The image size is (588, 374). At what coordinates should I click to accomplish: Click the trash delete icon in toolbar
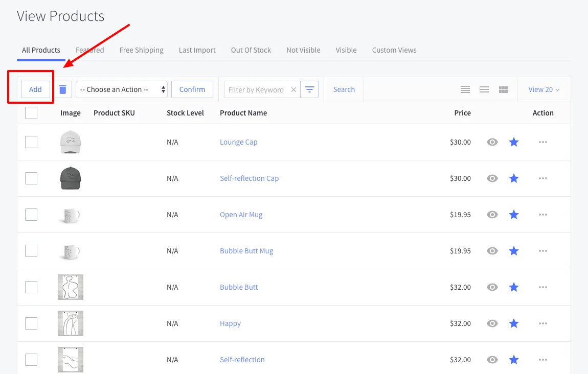[63, 89]
